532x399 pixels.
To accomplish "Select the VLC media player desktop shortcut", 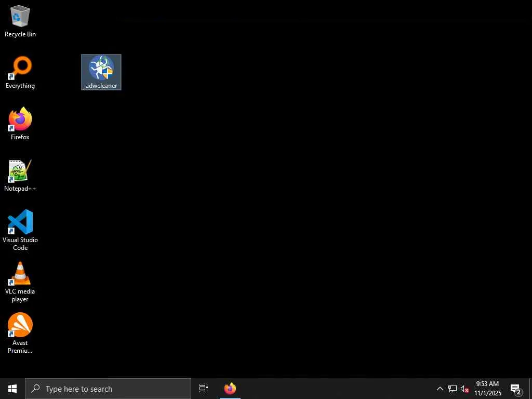I will tap(20, 282).
